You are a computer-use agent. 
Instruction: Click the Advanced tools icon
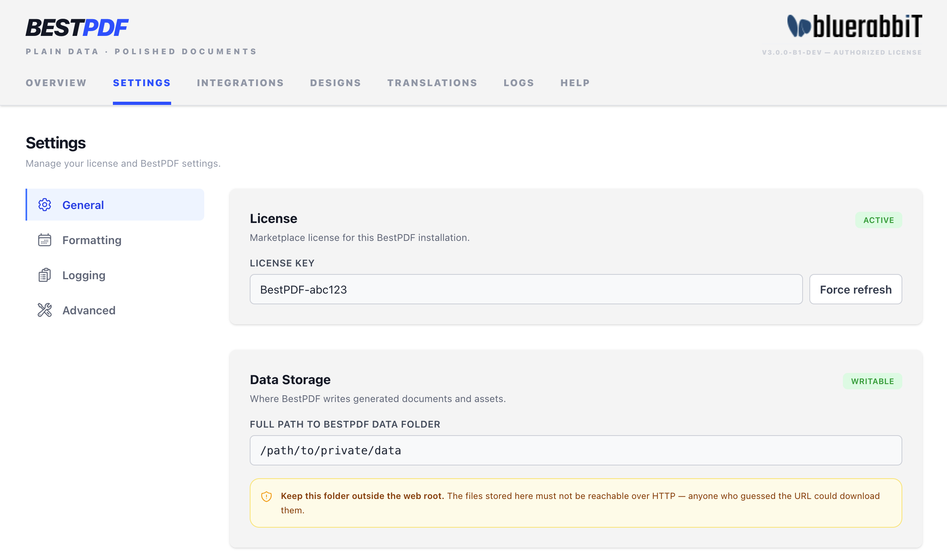coord(45,310)
